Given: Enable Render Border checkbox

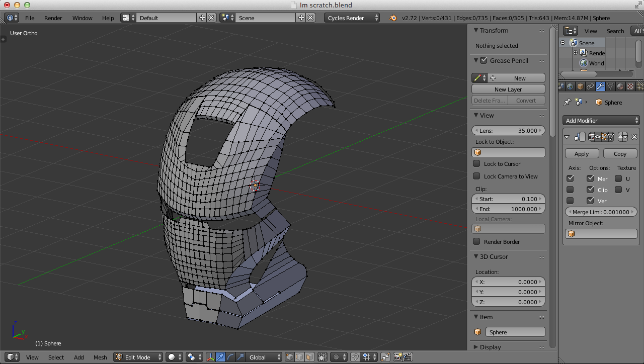Looking at the screenshot, I should pos(476,241).
